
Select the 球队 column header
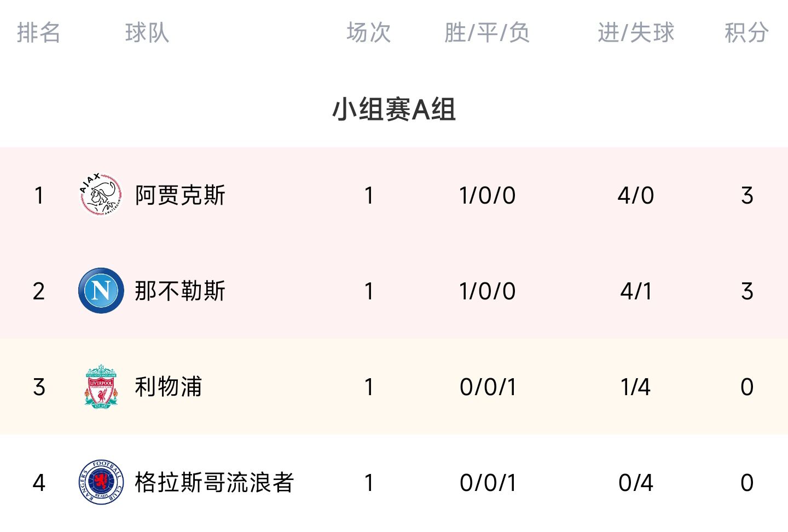click(x=147, y=32)
